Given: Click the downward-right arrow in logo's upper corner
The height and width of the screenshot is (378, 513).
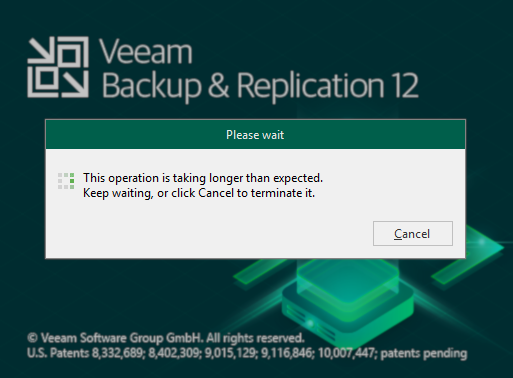Looking at the screenshot, I should [41, 51].
